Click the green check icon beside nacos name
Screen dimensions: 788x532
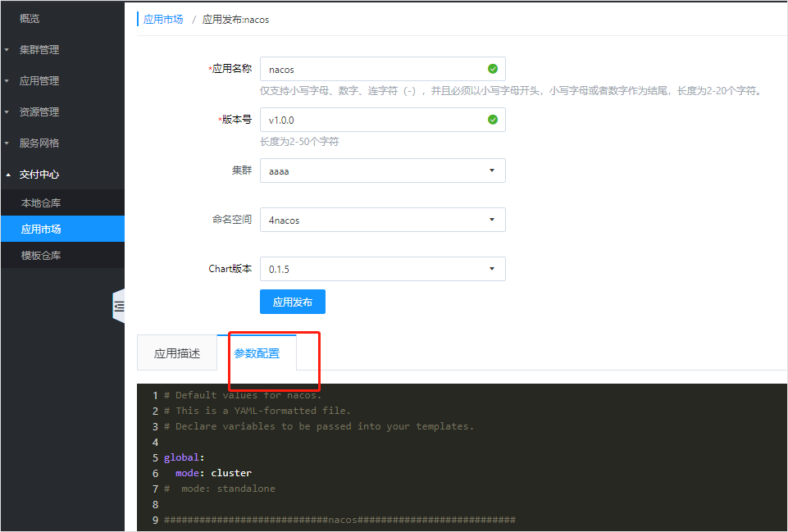492,69
